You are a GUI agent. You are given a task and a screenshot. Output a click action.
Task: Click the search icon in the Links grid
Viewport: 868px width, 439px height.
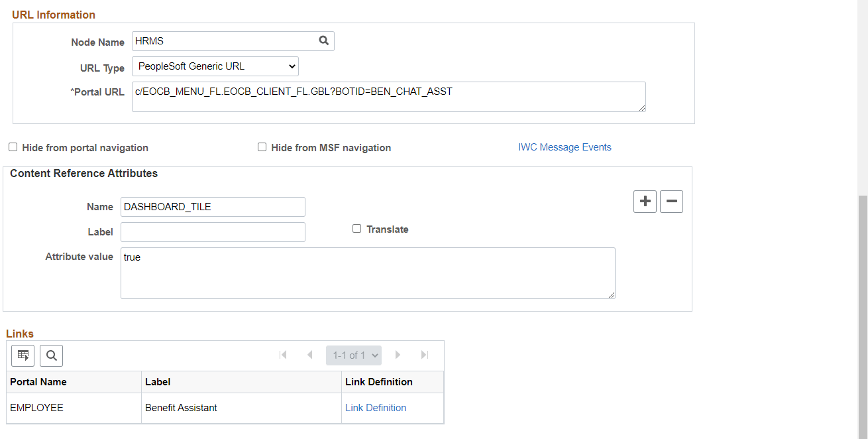click(x=51, y=355)
